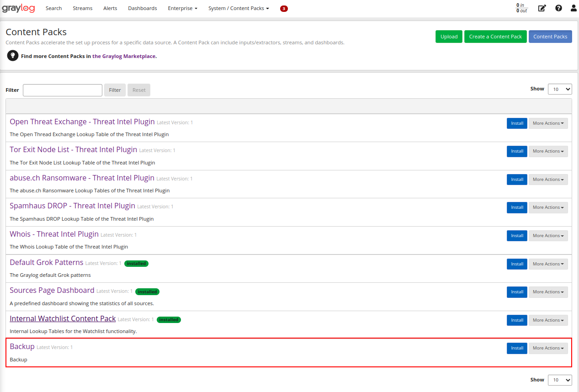Click the blue Content Packs button

550,37
